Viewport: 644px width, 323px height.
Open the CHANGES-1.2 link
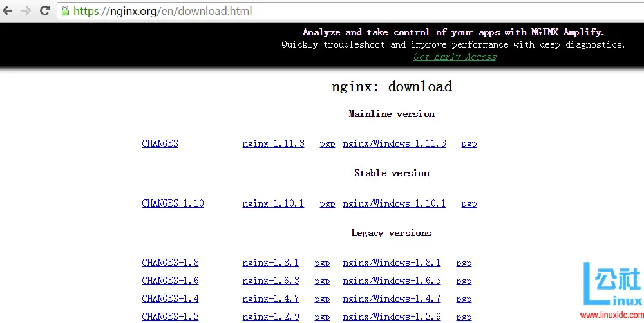(x=170, y=317)
